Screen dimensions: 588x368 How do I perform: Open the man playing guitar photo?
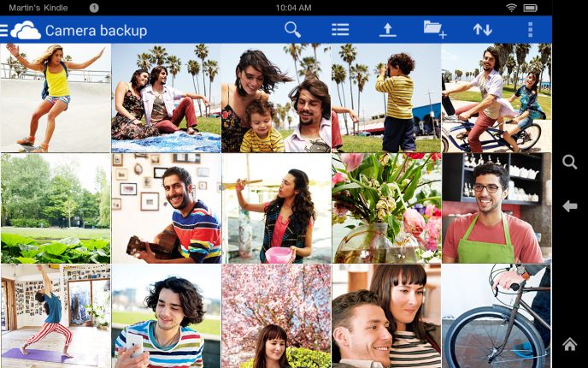point(166,208)
